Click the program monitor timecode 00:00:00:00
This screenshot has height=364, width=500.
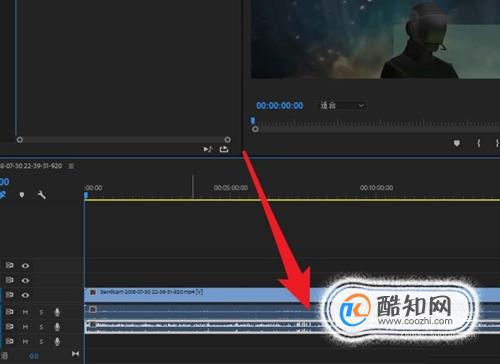(x=280, y=106)
